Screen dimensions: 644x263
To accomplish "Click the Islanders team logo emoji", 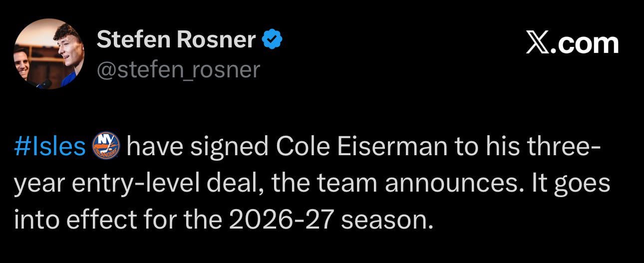I will tap(106, 146).
